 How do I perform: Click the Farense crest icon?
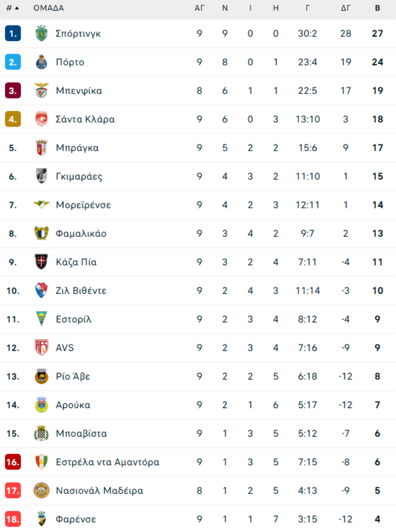(41, 519)
